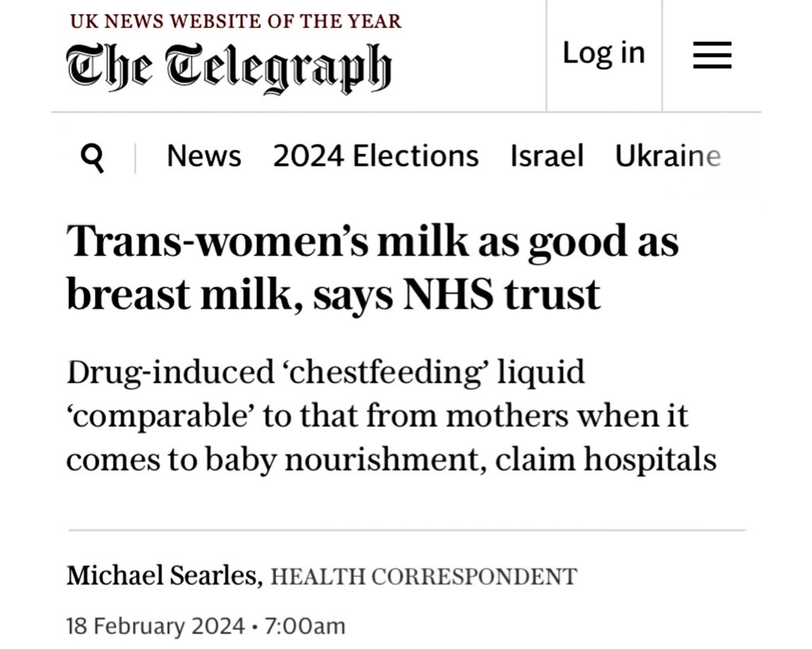
Task: Open the hamburger menu icon
Action: pos(711,55)
